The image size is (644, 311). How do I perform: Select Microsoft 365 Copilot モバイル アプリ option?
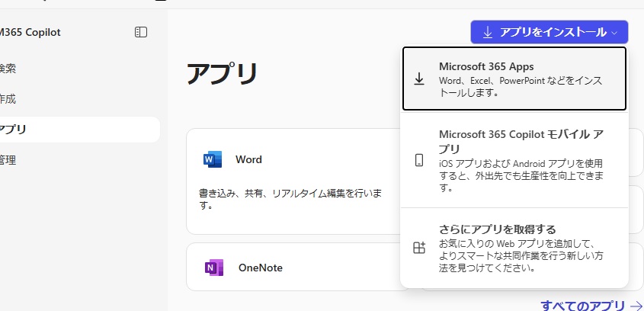(514, 160)
